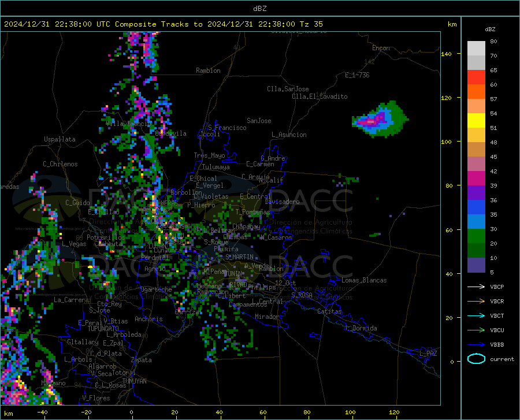Click the cyan VBCT arrow in legend

click(476, 315)
